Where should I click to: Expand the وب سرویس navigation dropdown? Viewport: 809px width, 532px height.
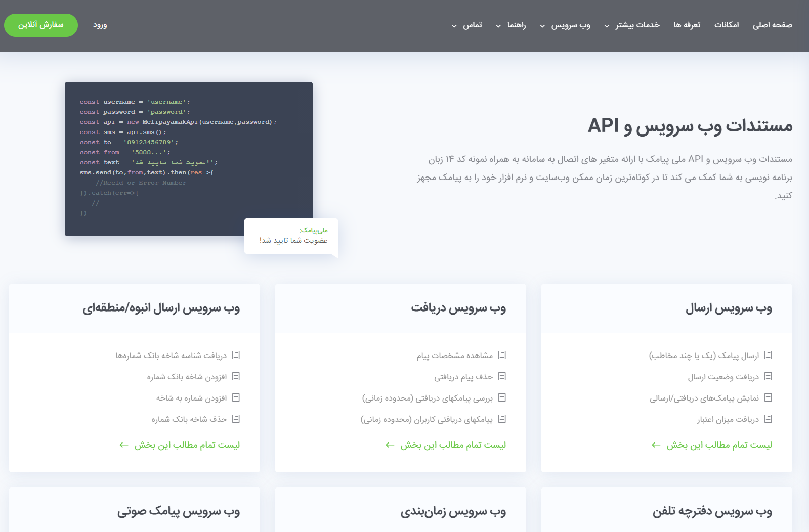pyautogui.click(x=565, y=25)
